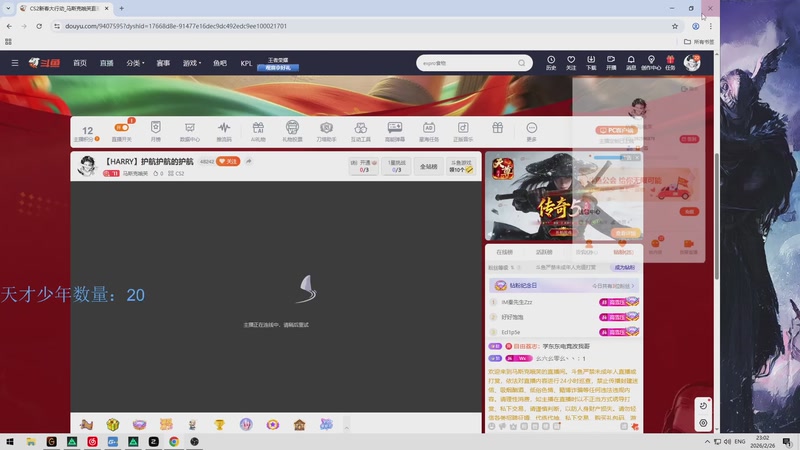Click the gift box icon in streamer toolbar
Image resolution: width=800 pixels, height=450 pixels.
click(497, 128)
